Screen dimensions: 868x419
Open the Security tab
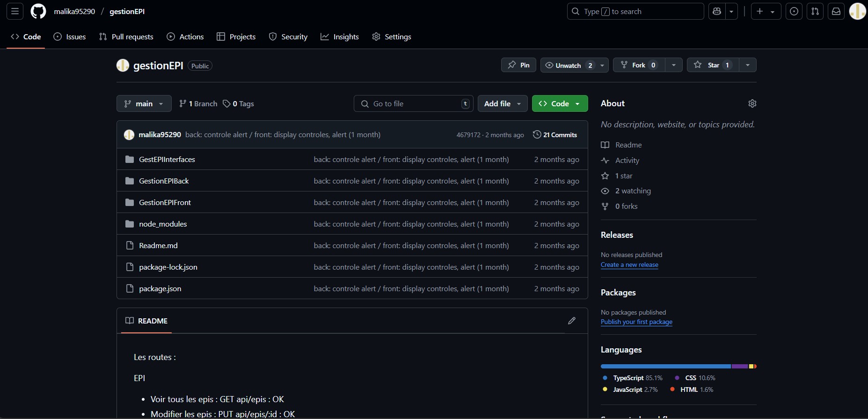pos(288,37)
